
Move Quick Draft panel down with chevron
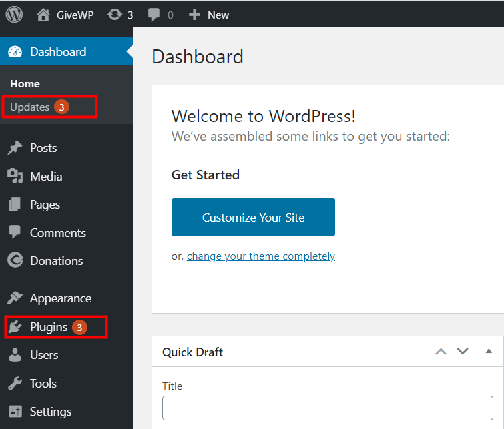[463, 352]
